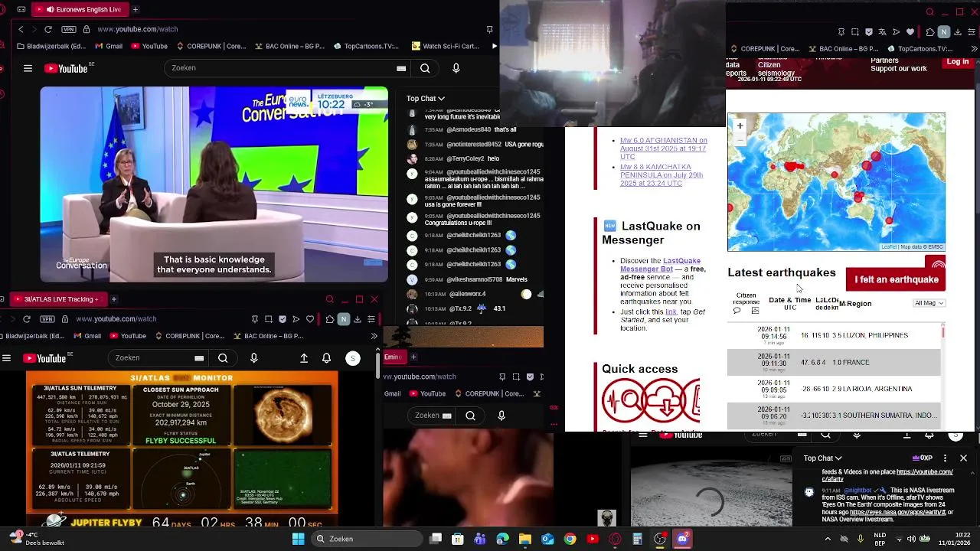Viewport: 980px width, 551px height.
Task: Start voice search in Emine window
Action: click(501, 416)
